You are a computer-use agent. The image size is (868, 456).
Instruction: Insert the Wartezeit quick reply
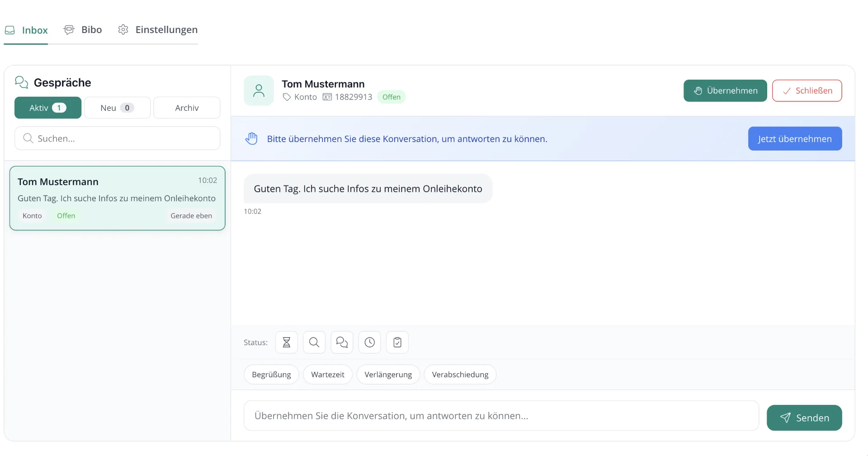pos(328,375)
